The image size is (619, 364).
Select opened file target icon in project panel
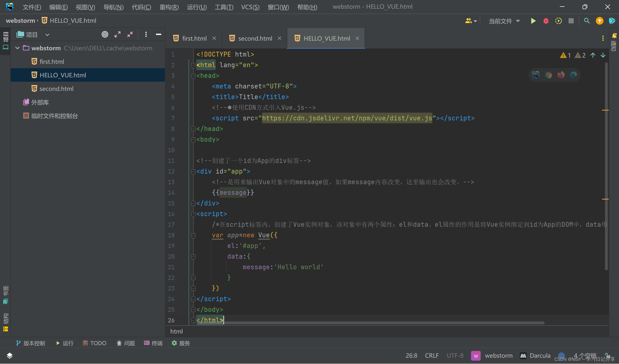pos(105,34)
